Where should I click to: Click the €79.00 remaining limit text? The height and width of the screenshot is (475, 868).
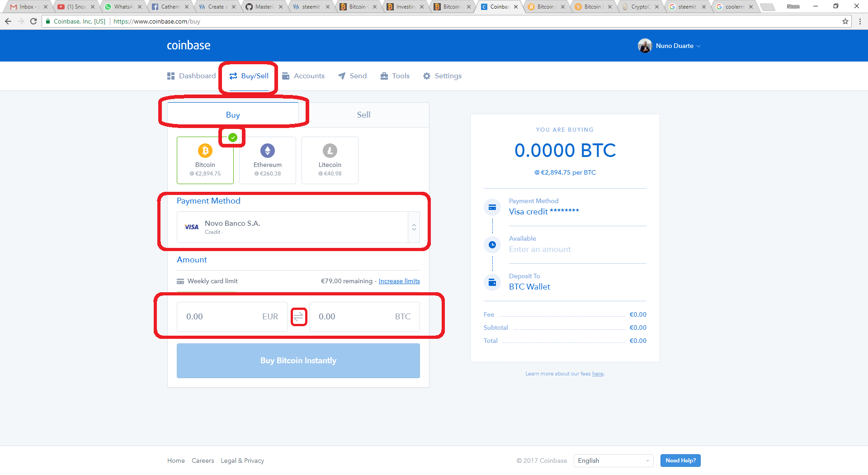[347, 281]
